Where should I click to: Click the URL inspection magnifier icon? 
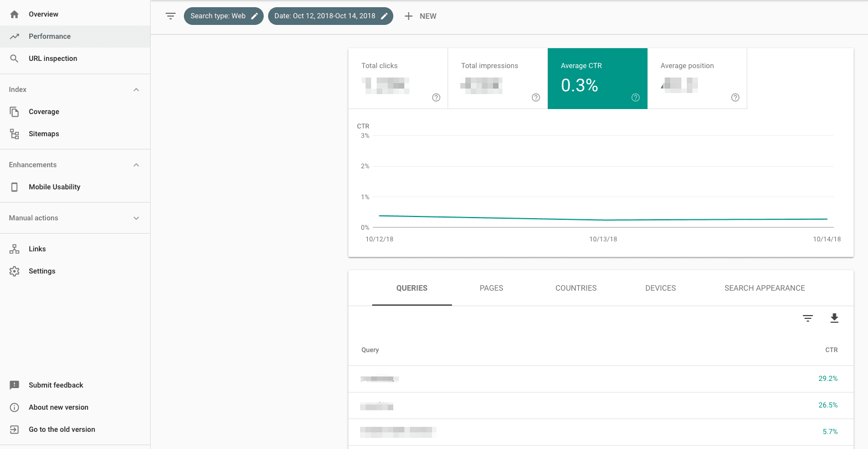tap(14, 58)
